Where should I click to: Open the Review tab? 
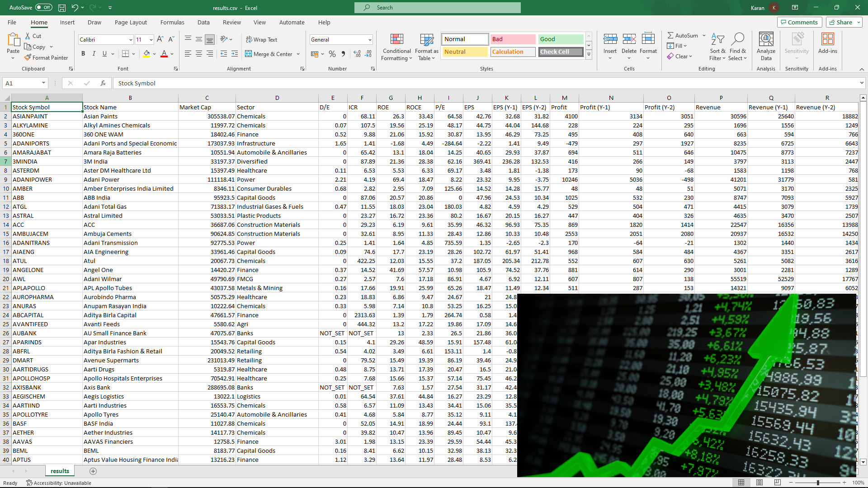click(232, 22)
